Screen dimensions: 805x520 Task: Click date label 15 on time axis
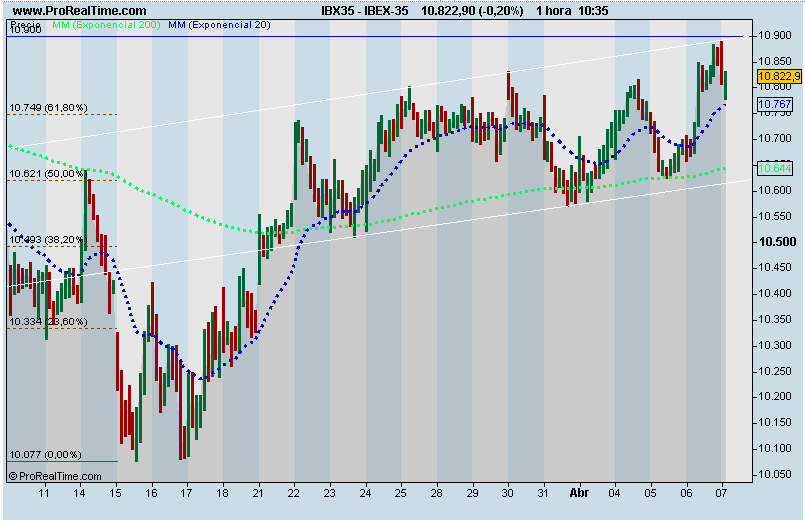pyautogui.click(x=116, y=493)
